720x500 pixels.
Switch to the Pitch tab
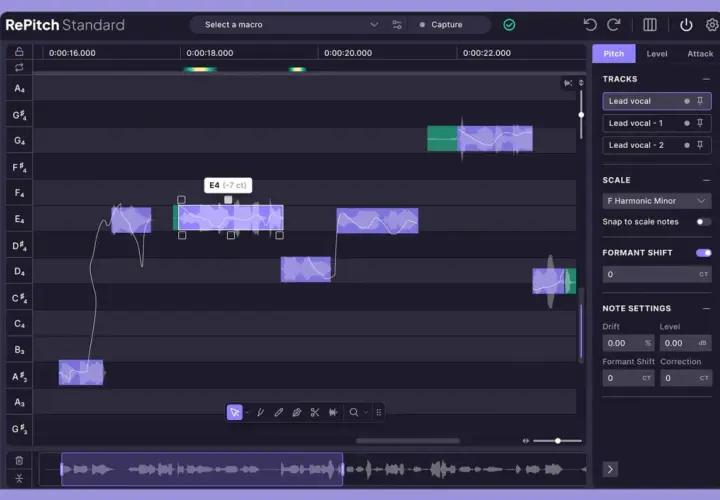click(x=614, y=54)
